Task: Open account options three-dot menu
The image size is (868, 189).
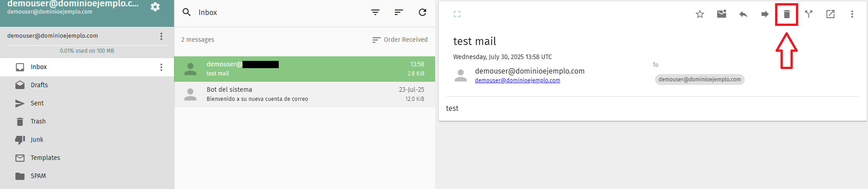Action: (161, 36)
